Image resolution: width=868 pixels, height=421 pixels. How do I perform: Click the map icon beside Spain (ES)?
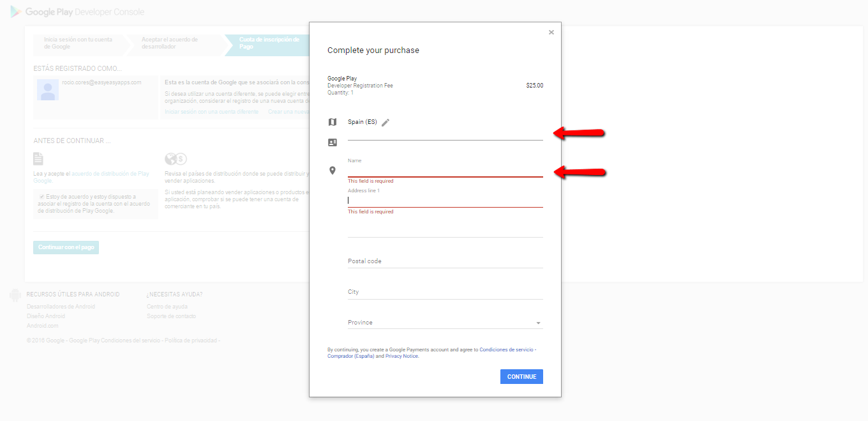point(333,121)
